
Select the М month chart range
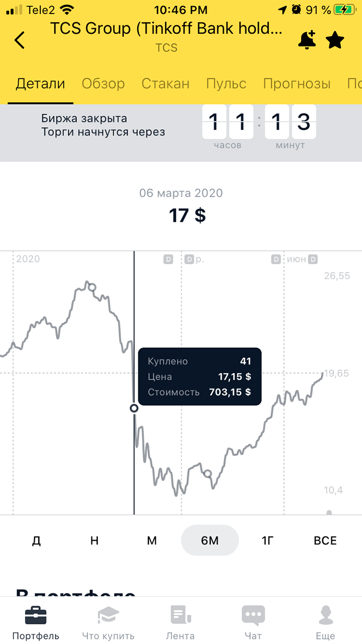coord(152,540)
